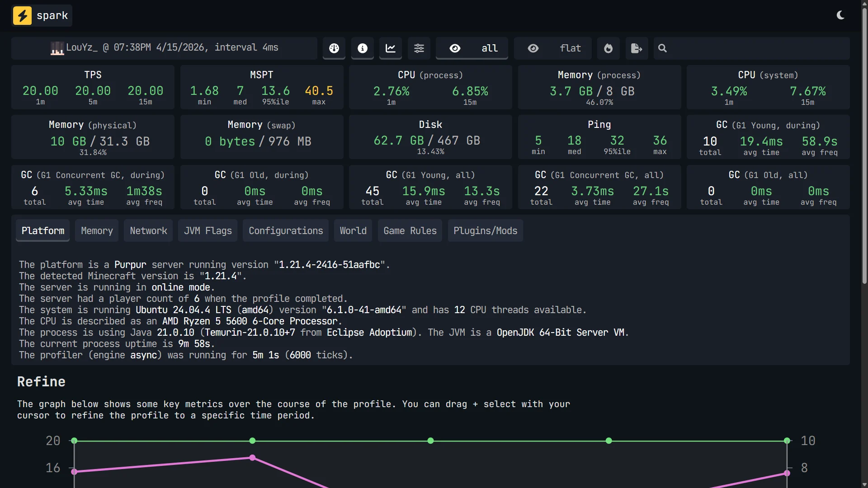Switch to 'all' view mode
Viewport: 868px width, 488px height.
pos(472,48)
